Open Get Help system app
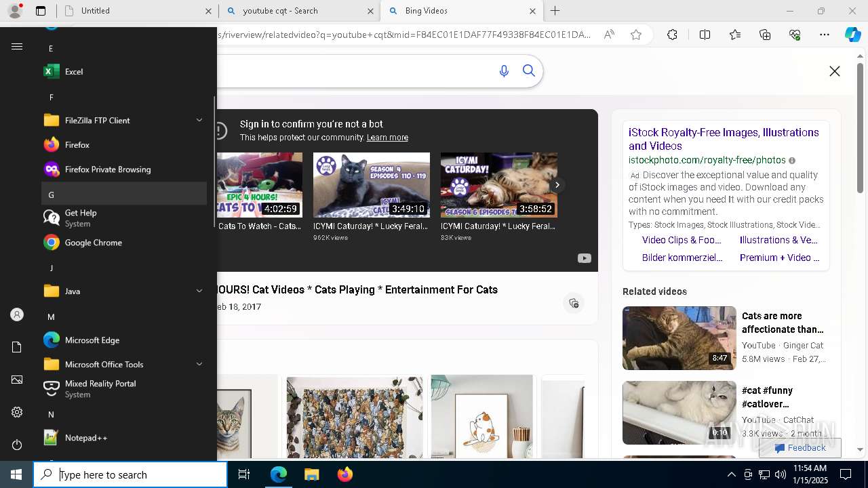 pyautogui.click(x=124, y=218)
